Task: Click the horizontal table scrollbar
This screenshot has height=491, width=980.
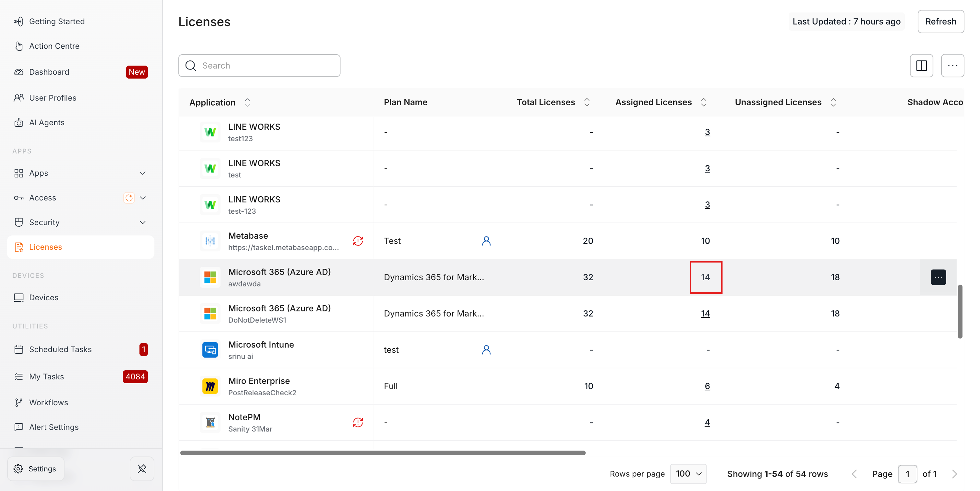Action: pos(383,453)
